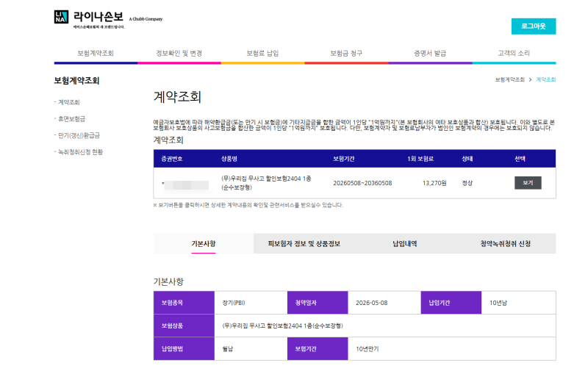Click the purple 보험기간 label cell
This screenshot has height=377, width=588.
click(318, 349)
